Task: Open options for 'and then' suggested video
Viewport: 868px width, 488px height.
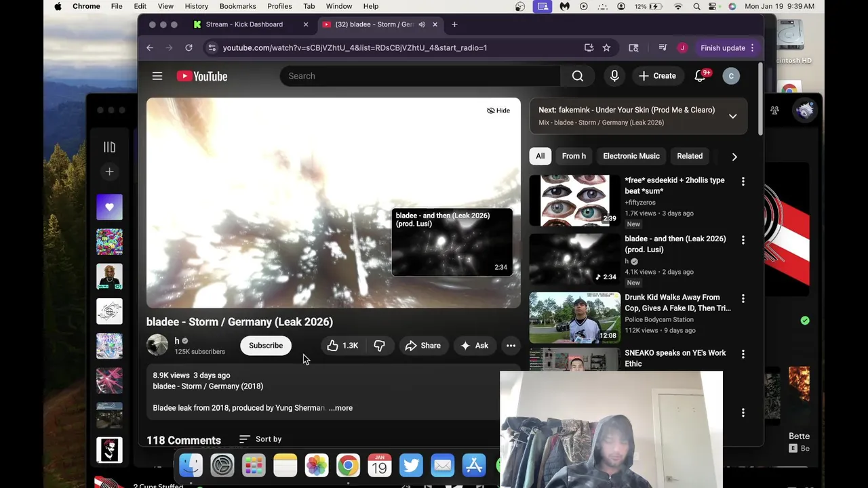Action: 743,240
